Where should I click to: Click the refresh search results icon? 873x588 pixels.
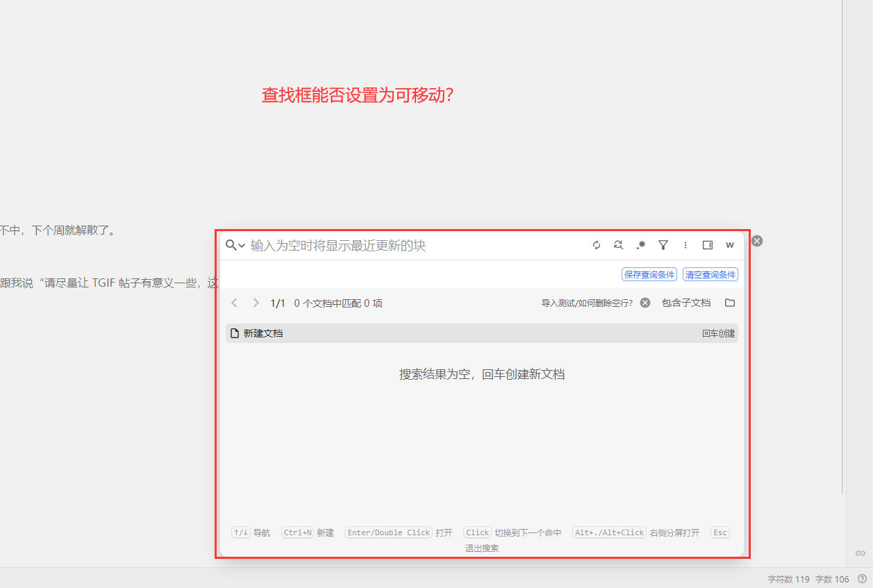tap(596, 245)
